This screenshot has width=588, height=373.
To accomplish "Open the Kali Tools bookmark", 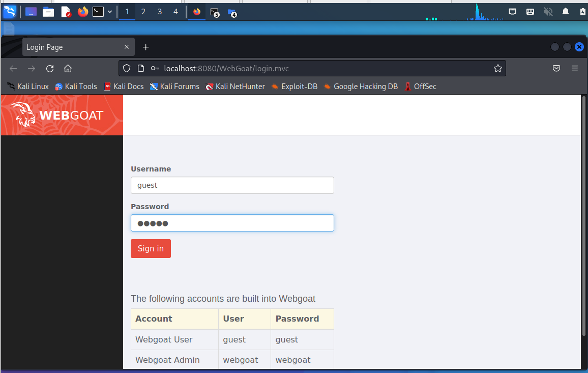I will (76, 87).
